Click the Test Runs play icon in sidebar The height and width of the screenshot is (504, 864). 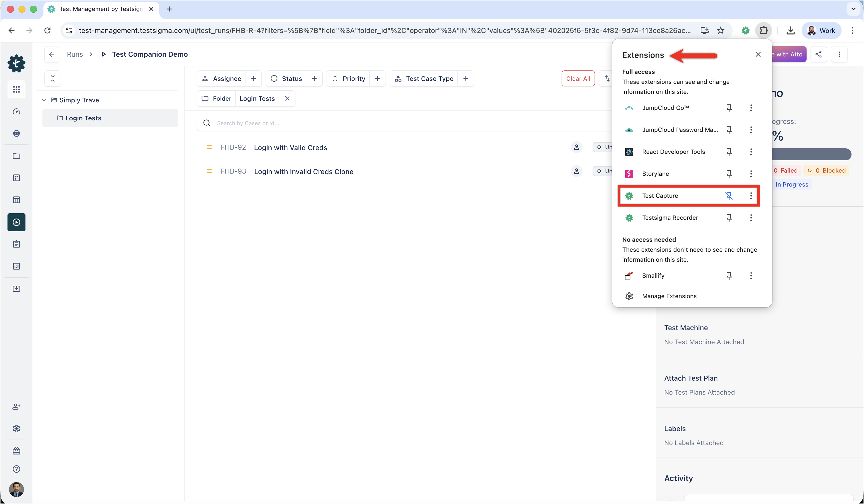(16, 222)
